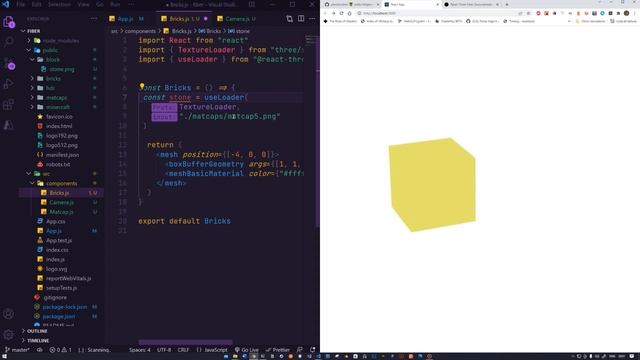Click the browser reload button
The width and height of the screenshot is (640, 360).
(x=342, y=13)
